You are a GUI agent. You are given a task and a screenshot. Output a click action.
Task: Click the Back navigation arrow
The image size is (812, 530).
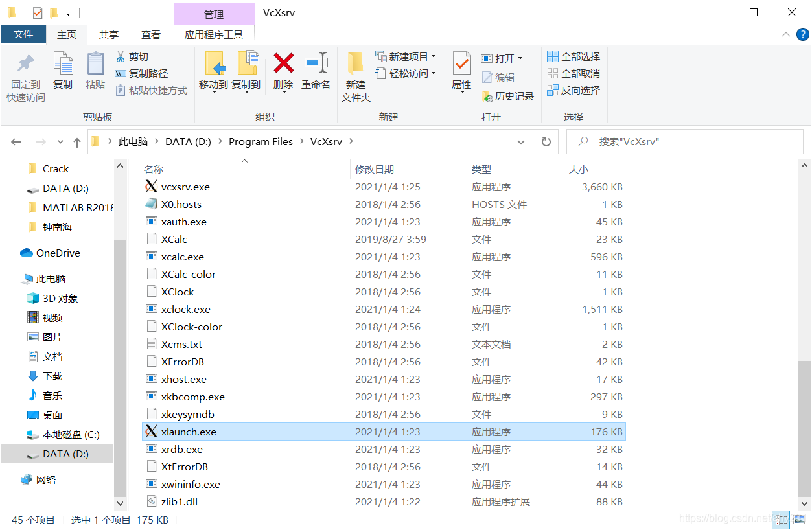[x=16, y=142]
